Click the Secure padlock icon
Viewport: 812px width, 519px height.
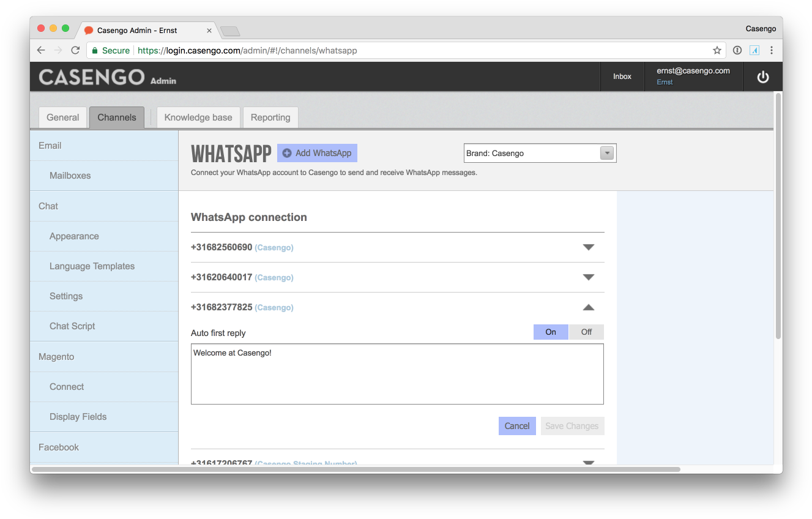pyautogui.click(x=95, y=51)
